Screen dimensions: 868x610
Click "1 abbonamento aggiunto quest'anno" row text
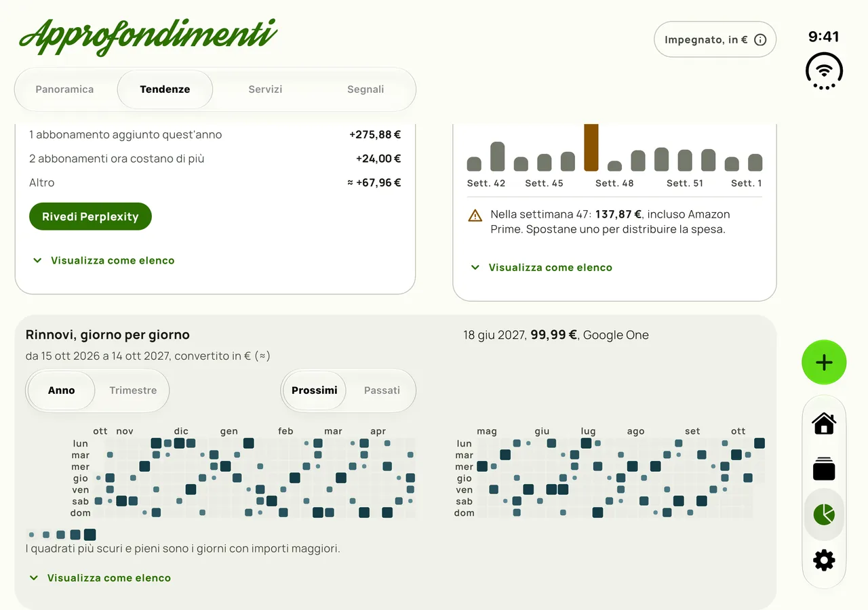(125, 135)
